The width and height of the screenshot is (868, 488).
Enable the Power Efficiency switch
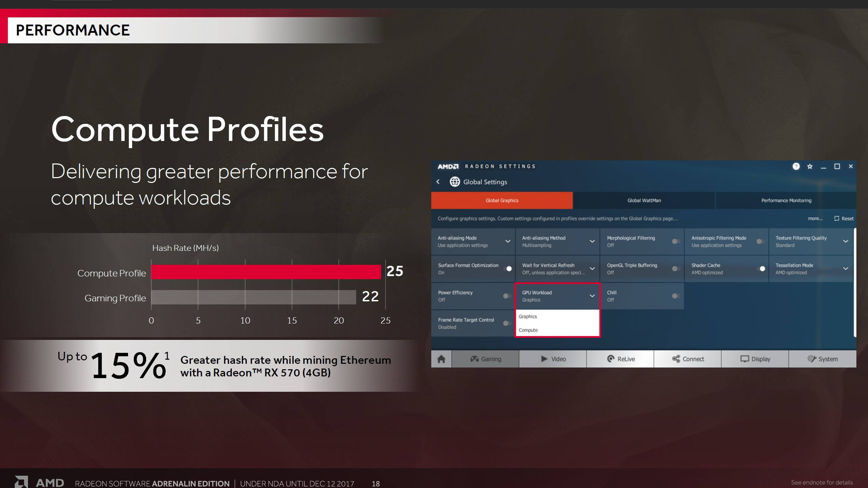click(x=507, y=296)
